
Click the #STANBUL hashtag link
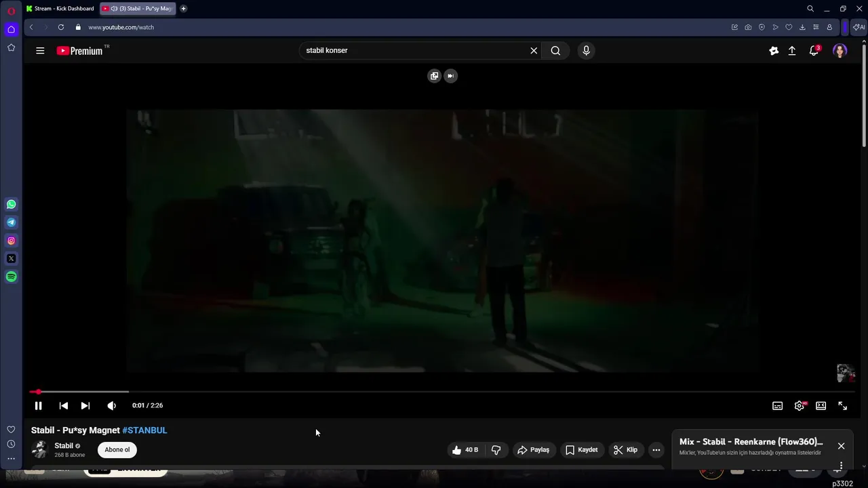pos(144,430)
